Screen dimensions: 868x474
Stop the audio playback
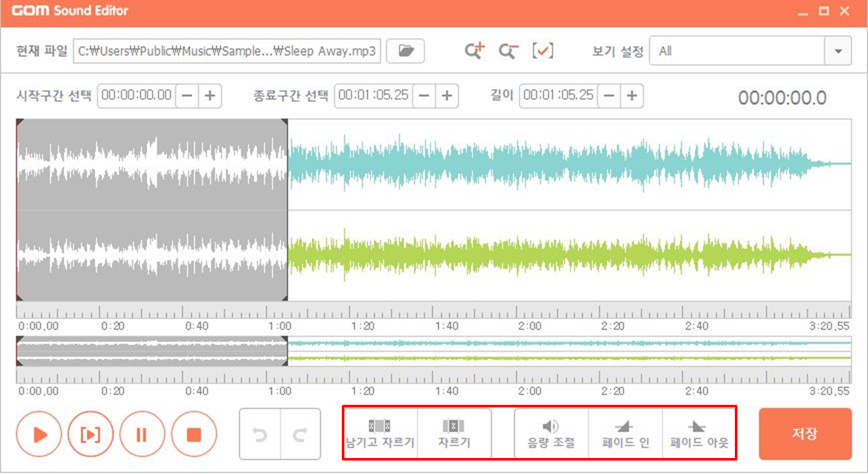195,434
